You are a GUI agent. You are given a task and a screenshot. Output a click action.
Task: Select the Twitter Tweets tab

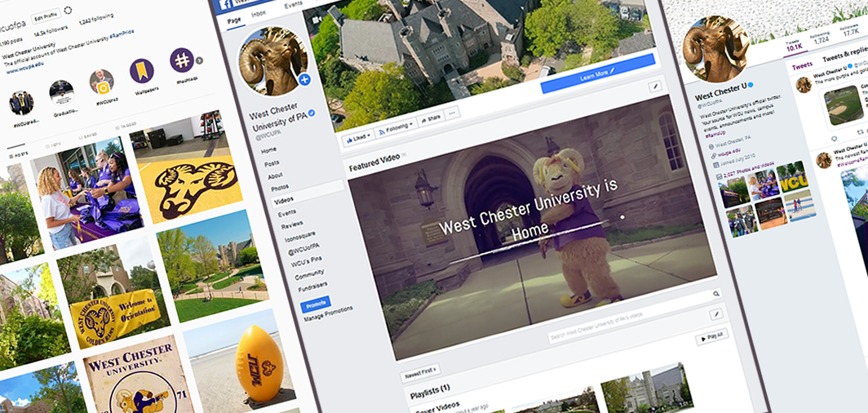coord(802,66)
